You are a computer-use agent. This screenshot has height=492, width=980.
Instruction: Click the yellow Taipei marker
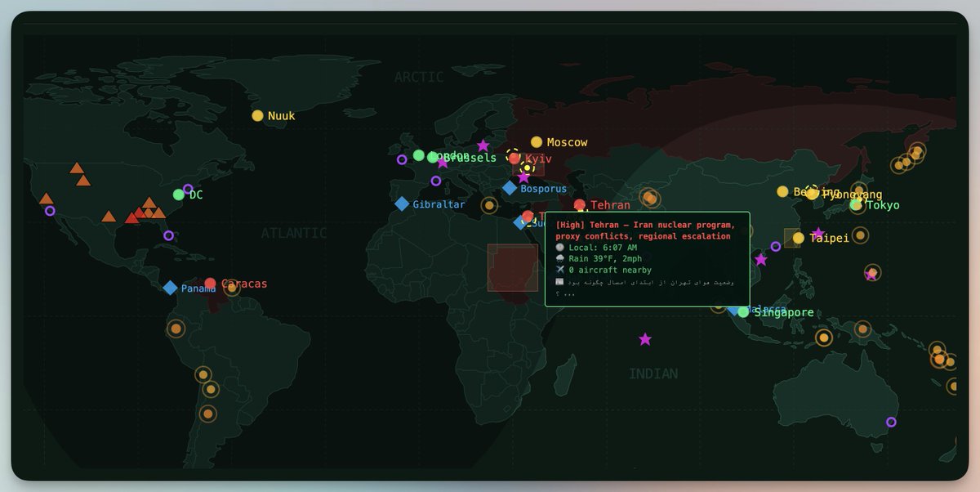(799, 238)
